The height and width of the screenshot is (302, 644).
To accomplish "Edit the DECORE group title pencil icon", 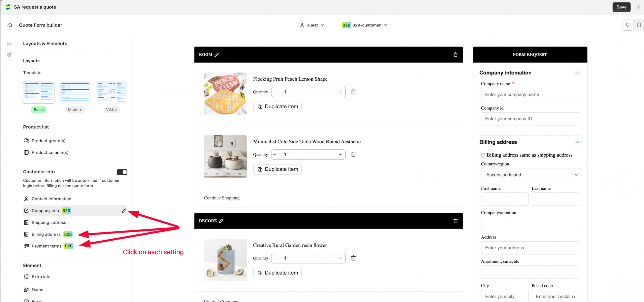I will (221, 221).
